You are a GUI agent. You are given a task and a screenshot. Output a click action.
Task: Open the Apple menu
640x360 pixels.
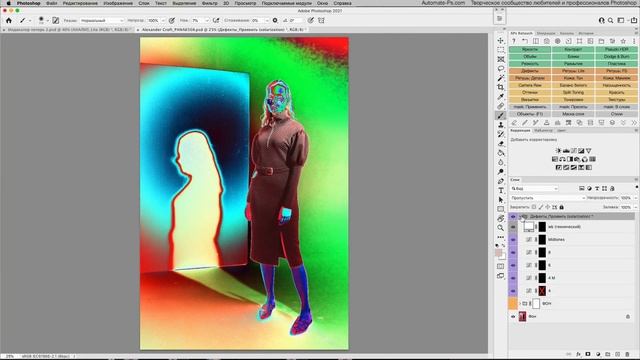tap(8, 3)
